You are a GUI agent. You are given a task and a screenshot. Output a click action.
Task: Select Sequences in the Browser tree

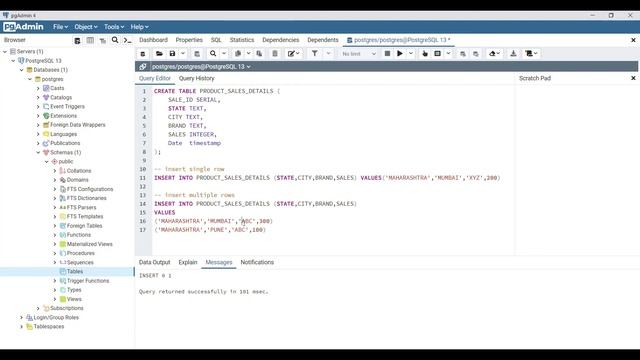80,262
